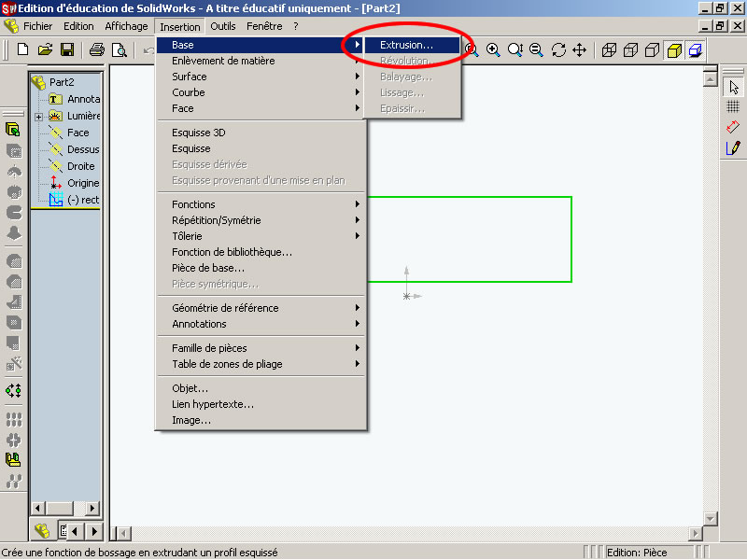Click the New document icon
Viewport: 747px width, 560px height.
click(x=22, y=49)
